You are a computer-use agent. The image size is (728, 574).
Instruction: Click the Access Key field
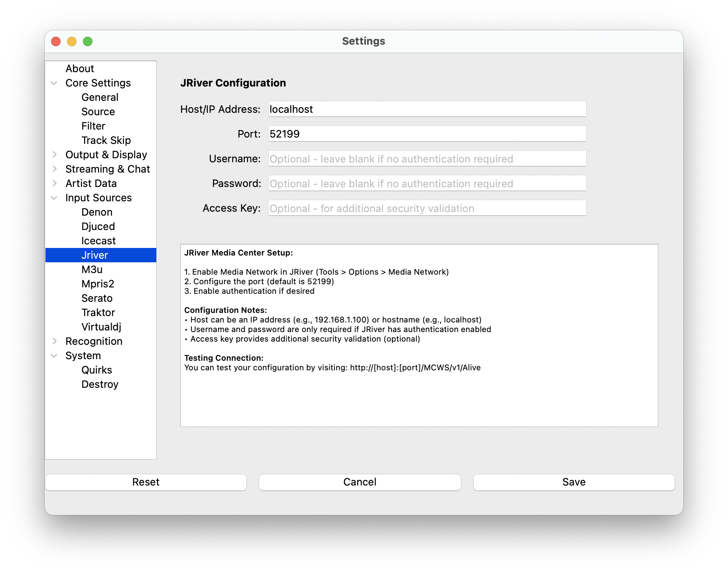(x=427, y=208)
